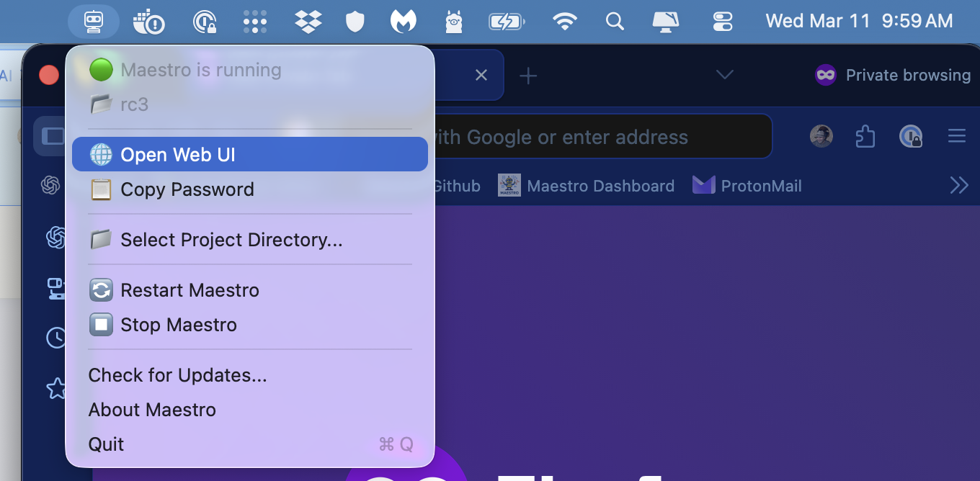Open the History clock sidebar icon
The width and height of the screenshot is (980, 481).
56,338
